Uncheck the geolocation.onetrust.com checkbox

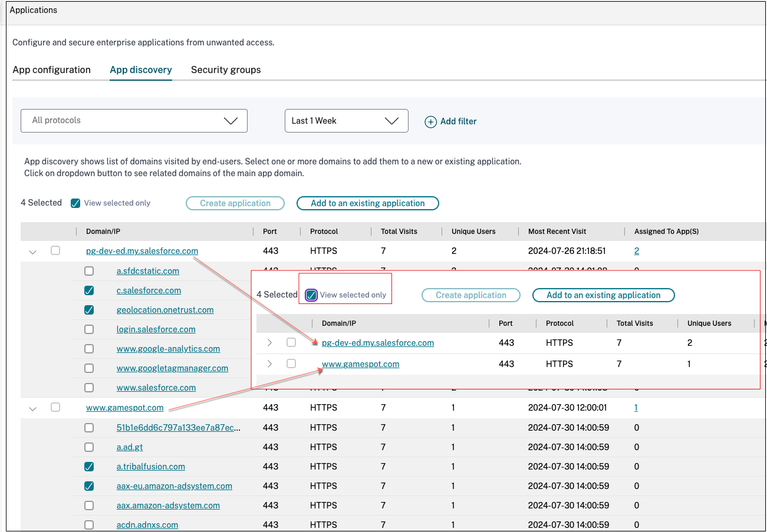click(x=89, y=310)
